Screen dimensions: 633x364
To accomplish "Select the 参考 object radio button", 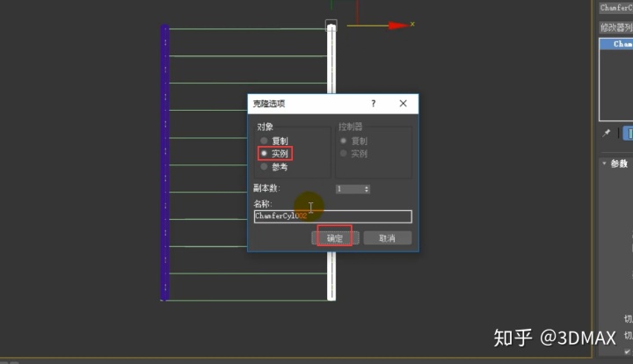I will click(x=264, y=166).
